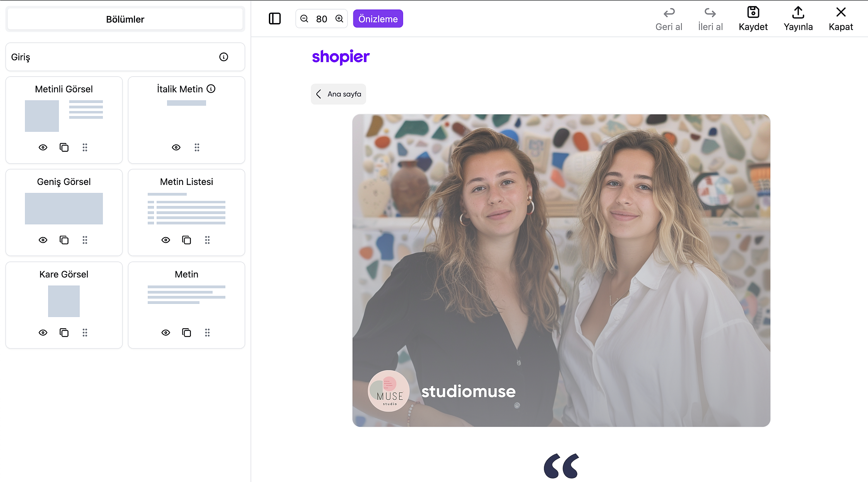This screenshot has height=482, width=868.
Task: Grab the Geniş Görsel drag handle
Action: [x=85, y=240]
